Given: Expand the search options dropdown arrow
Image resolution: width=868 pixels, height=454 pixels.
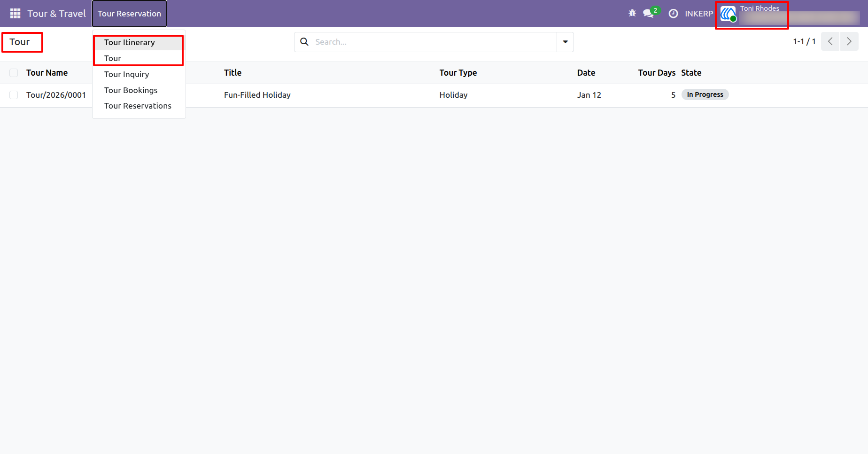Looking at the screenshot, I should pos(565,42).
